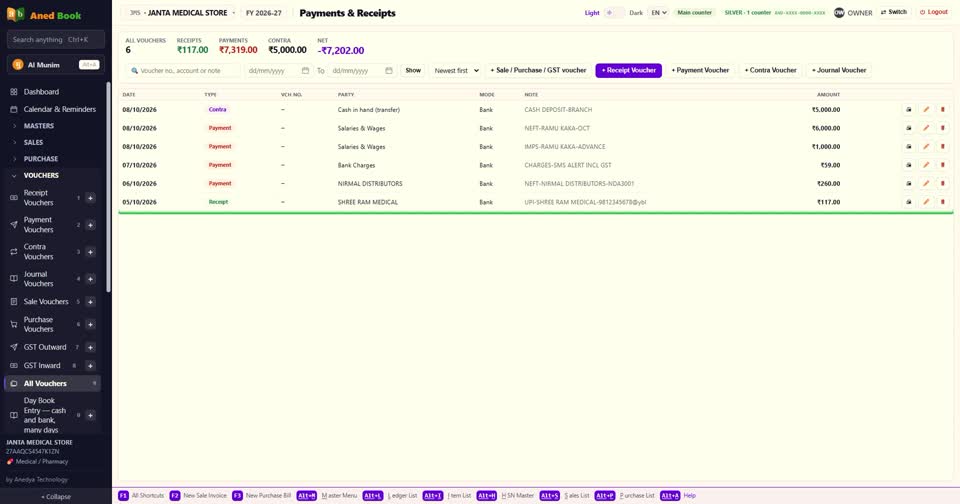
Task: Collapse the sidebar
Action: pyautogui.click(x=56, y=497)
